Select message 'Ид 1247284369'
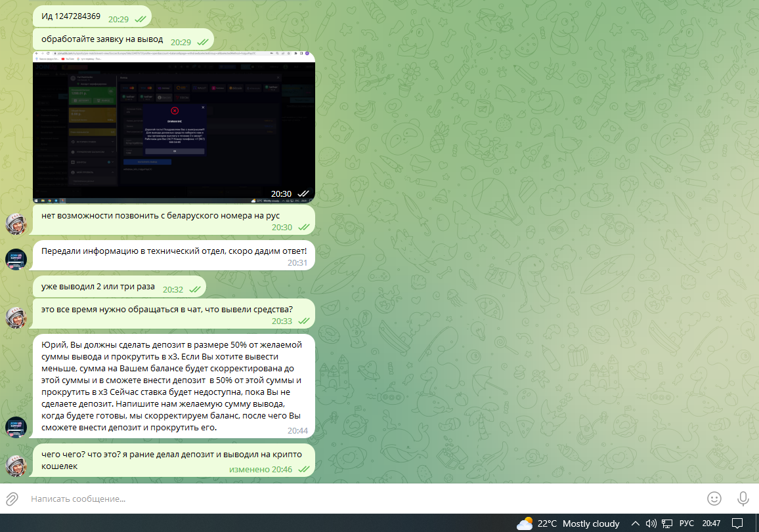 click(92, 17)
